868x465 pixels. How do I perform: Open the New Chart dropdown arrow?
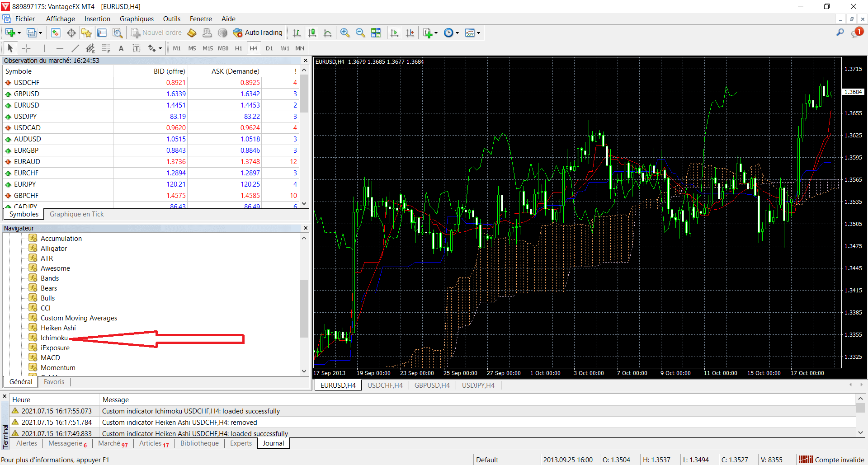click(19, 33)
